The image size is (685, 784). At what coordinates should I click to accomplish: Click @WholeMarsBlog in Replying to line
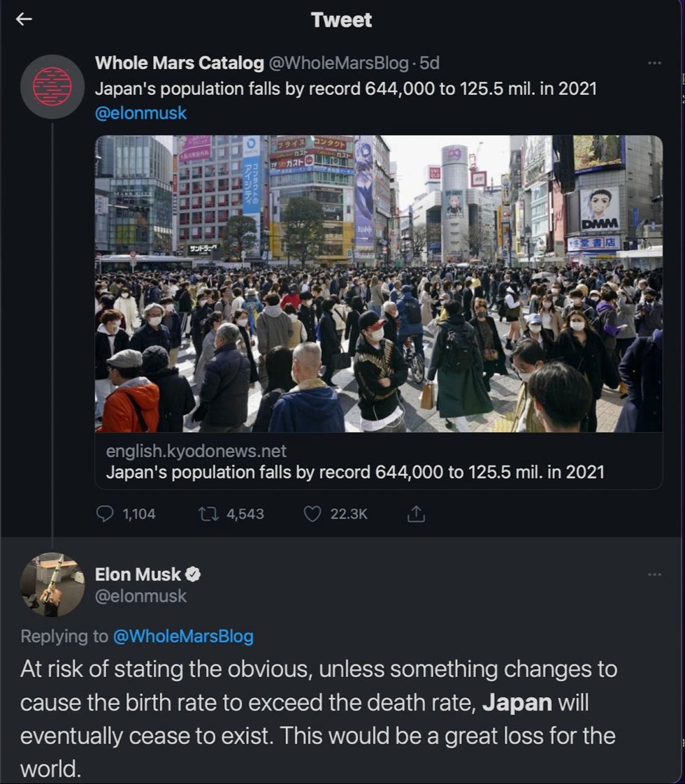tap(182, 637)
